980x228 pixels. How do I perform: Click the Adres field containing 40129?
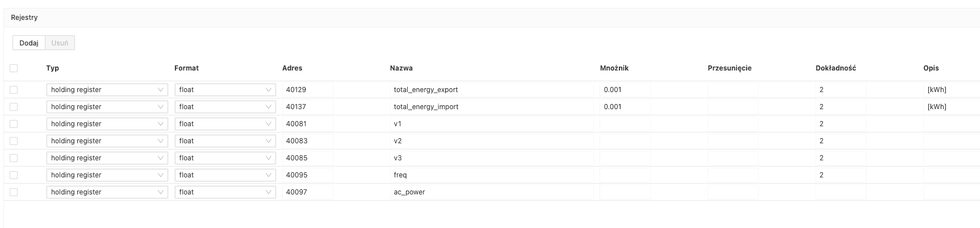click(x=307, y=90)
